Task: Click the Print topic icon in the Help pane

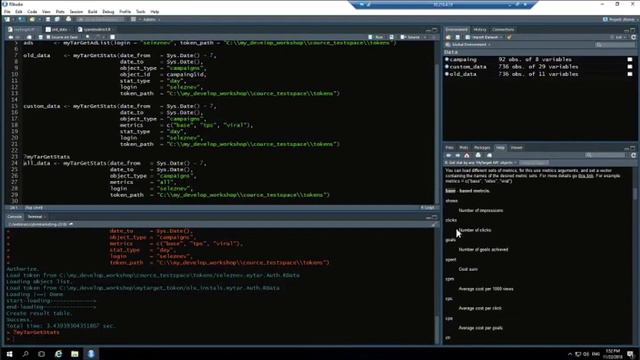Action: click(x=478, y=155)
